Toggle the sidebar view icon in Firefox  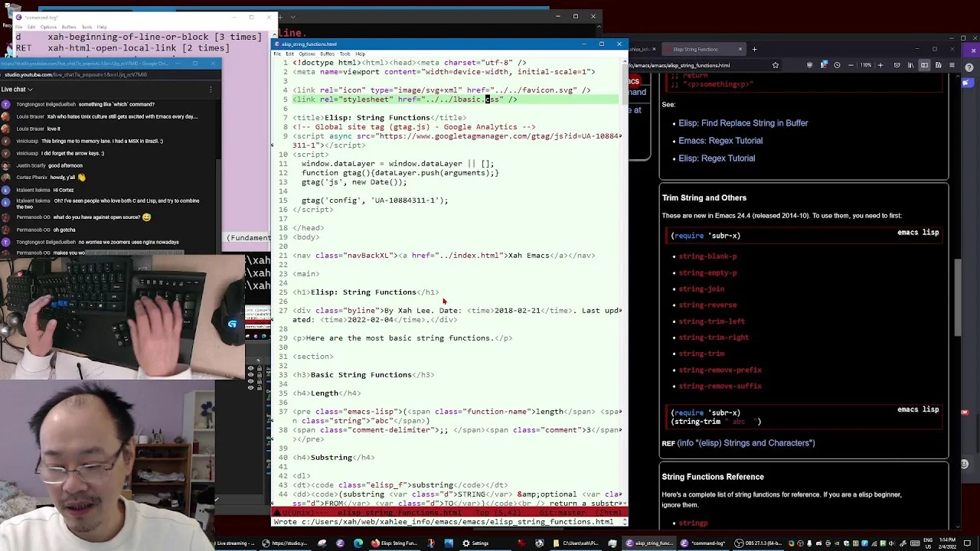924,65
